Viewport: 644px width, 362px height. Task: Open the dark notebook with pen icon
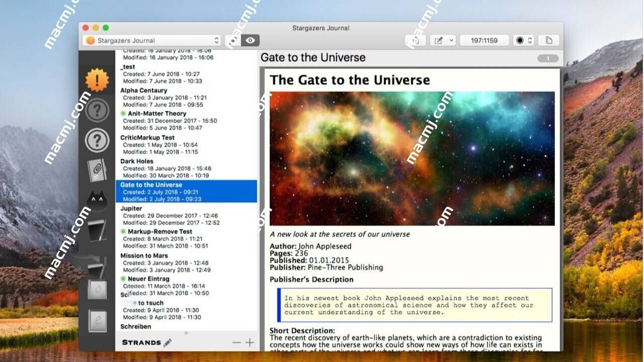click(97, 231)
